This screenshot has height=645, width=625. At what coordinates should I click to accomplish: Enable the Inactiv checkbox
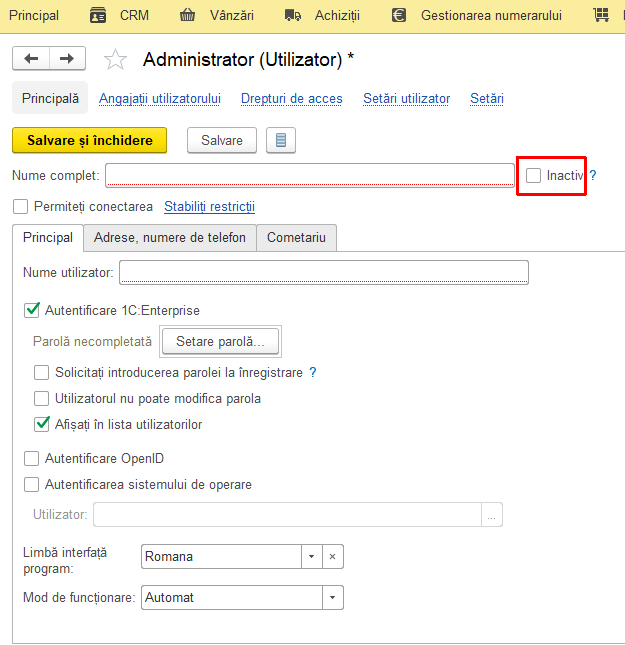pyautogui.click(x=533, y=176)
